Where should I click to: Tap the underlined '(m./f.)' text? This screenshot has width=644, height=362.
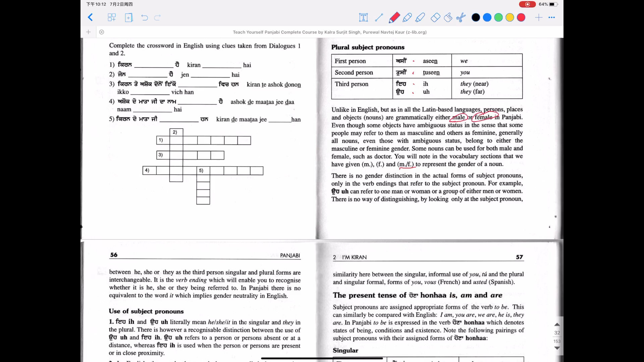tap(406, 164)
